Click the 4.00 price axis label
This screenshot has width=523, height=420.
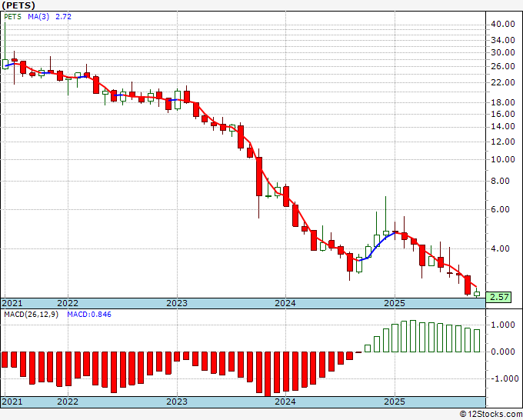coord(501,249)
